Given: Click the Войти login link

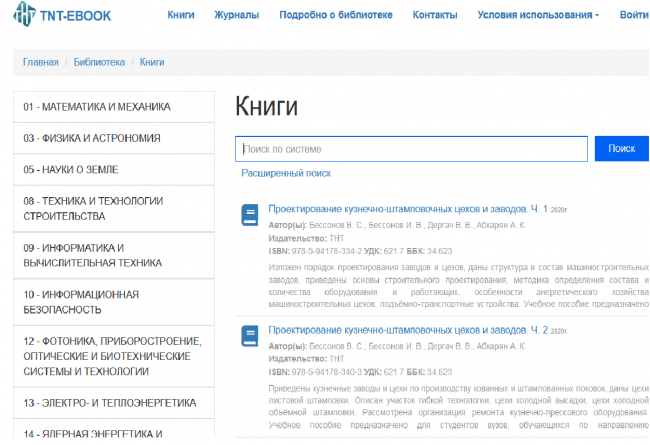Looking at the screenshot, I should pos(634,15).
